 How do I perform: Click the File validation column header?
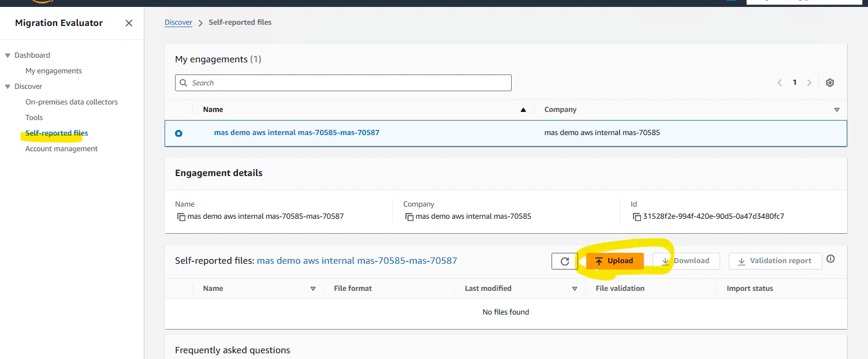tap(620, 289)
